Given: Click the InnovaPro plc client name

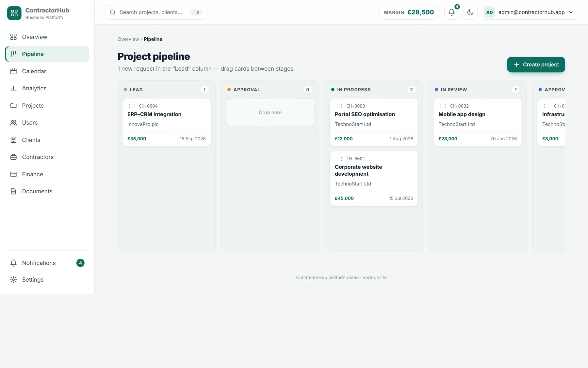Looking at the screenshot, I should (x=143, y=124).
